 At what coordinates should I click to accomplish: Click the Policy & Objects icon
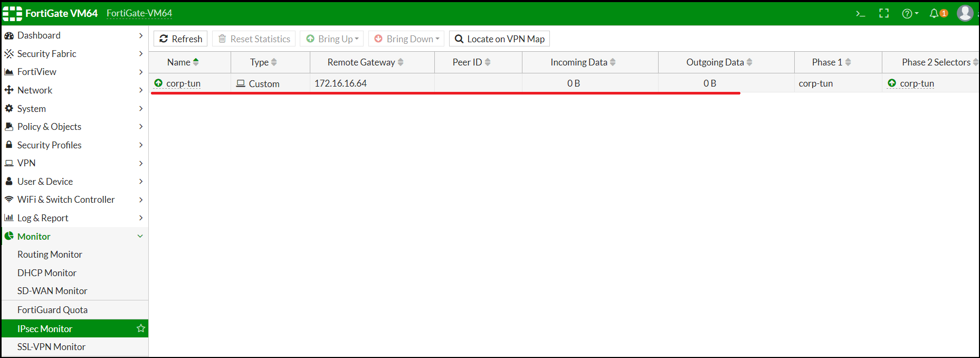[x=9, y=127]
